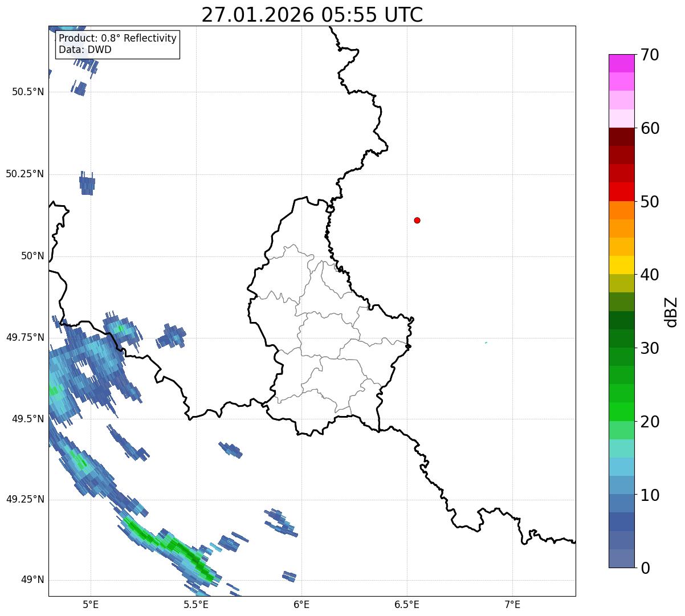The image size is (685, 616).
Task: Click the 5°E longitude label
Action: tap(91, 604)
